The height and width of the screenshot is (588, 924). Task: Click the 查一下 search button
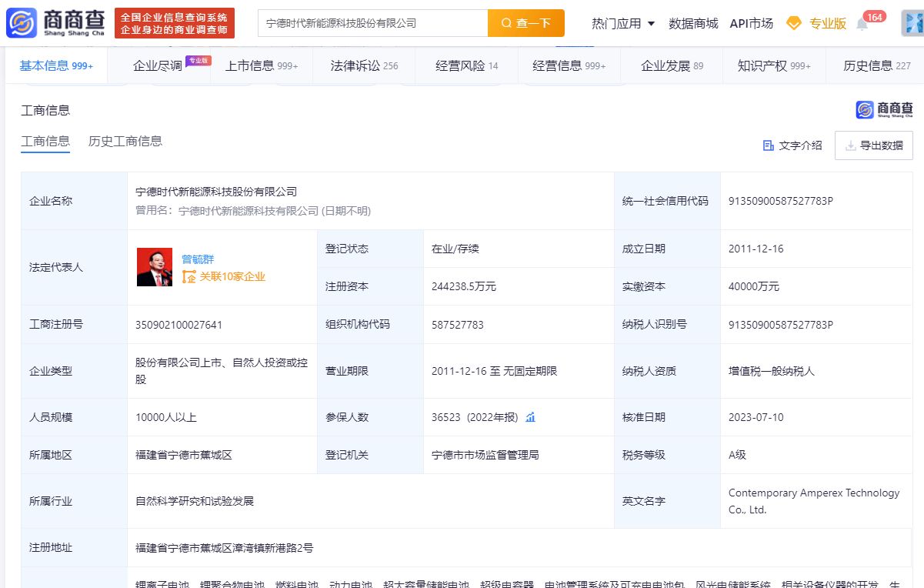coord(526,23)
